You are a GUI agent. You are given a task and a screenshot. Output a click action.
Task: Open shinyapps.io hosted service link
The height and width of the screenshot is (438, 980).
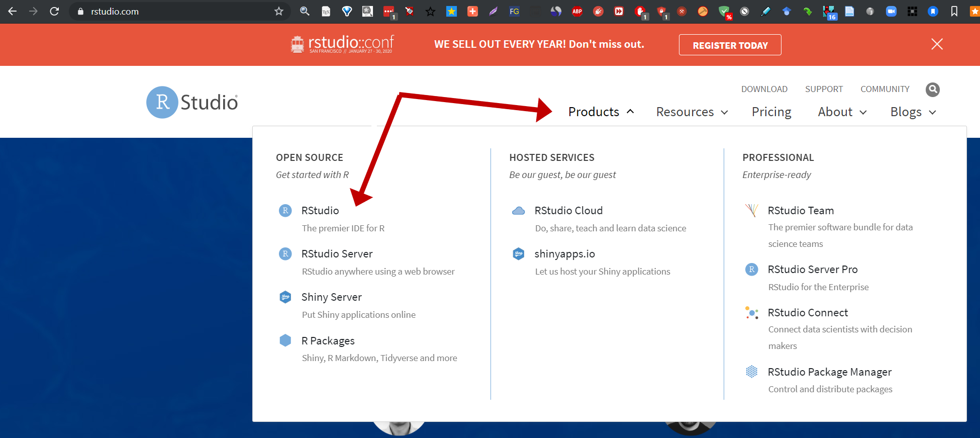(x=564, y=254)
